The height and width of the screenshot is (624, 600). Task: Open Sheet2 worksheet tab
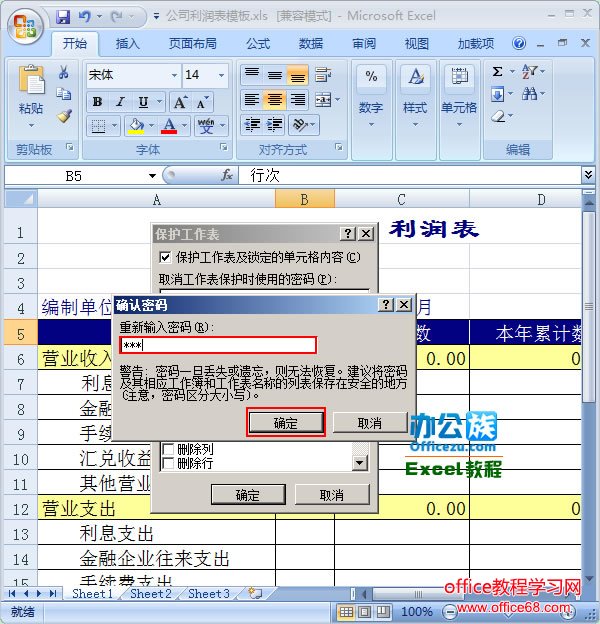click(x=151, y=593)
